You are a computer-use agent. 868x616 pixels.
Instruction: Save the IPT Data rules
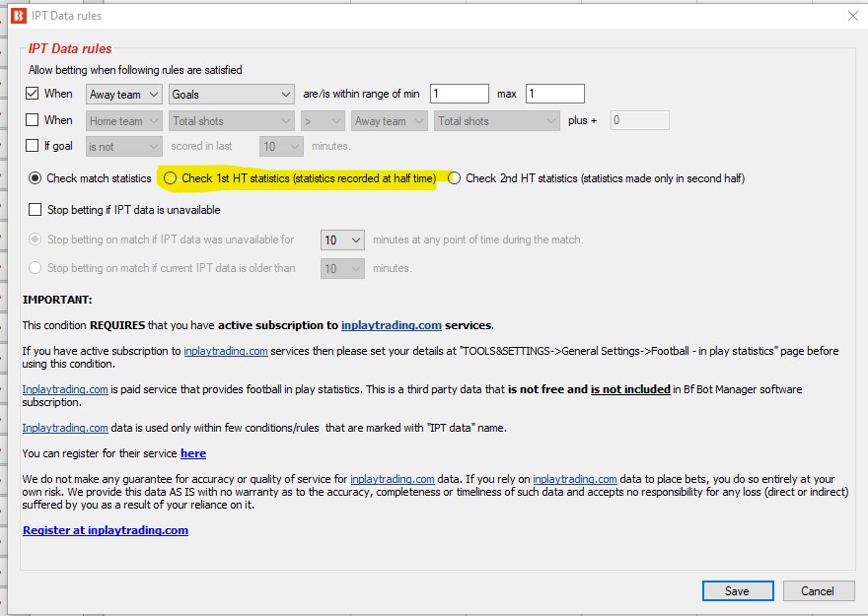click(x=738, y=590)
